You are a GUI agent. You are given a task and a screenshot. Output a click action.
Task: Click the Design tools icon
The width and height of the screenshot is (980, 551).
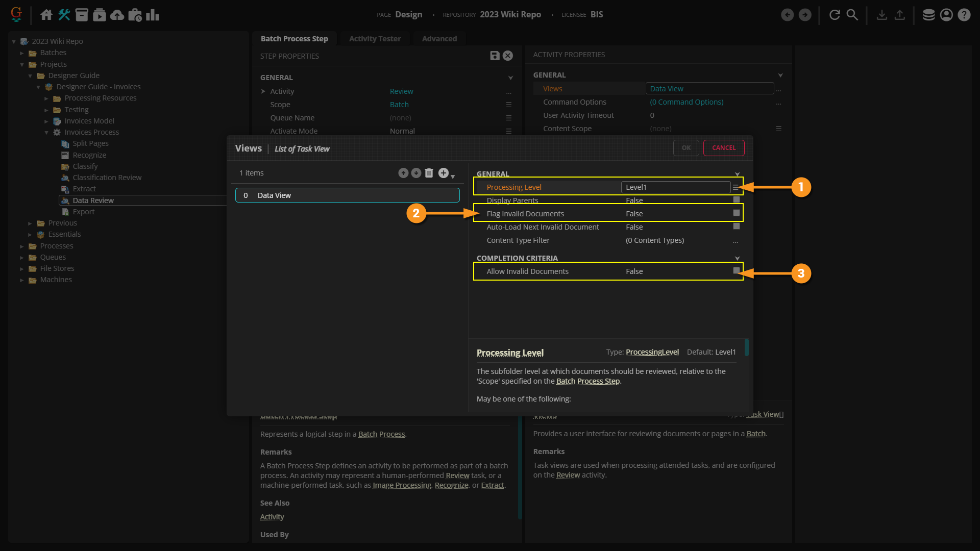point(64,15)
